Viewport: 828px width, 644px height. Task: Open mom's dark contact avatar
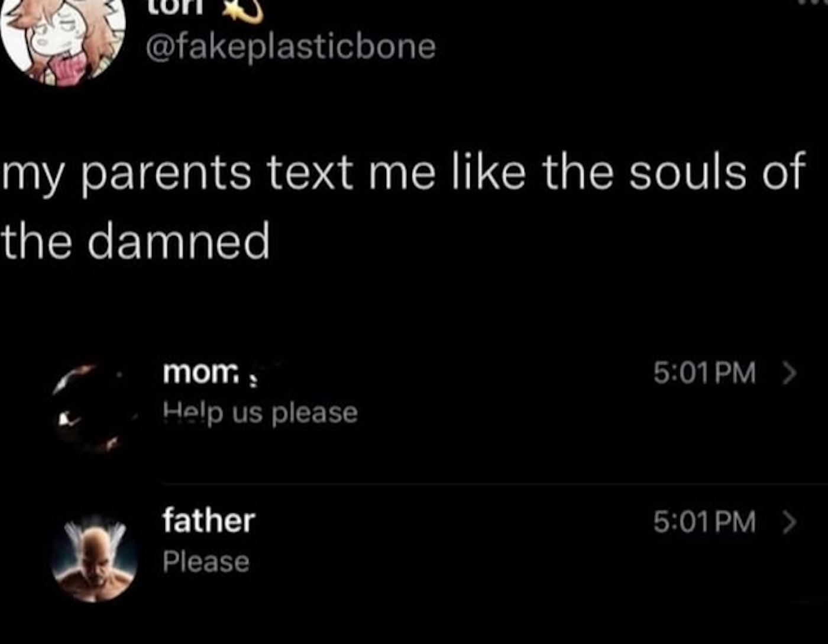95,408
